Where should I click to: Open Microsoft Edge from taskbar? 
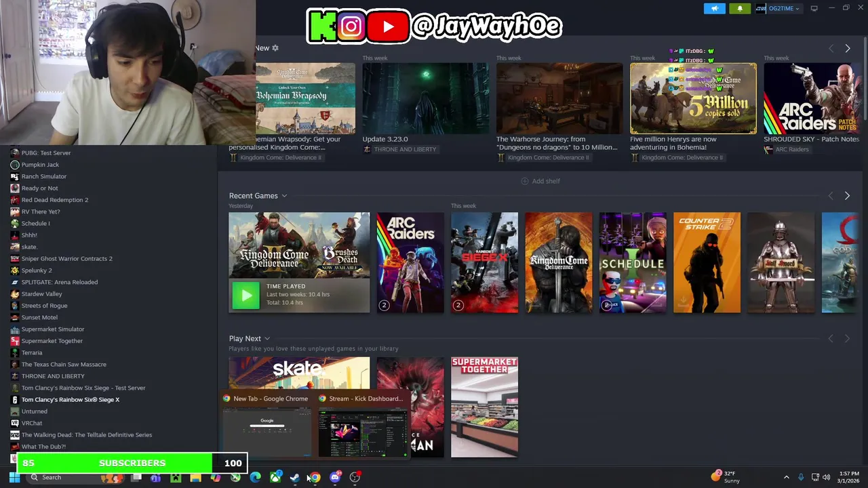255,477
